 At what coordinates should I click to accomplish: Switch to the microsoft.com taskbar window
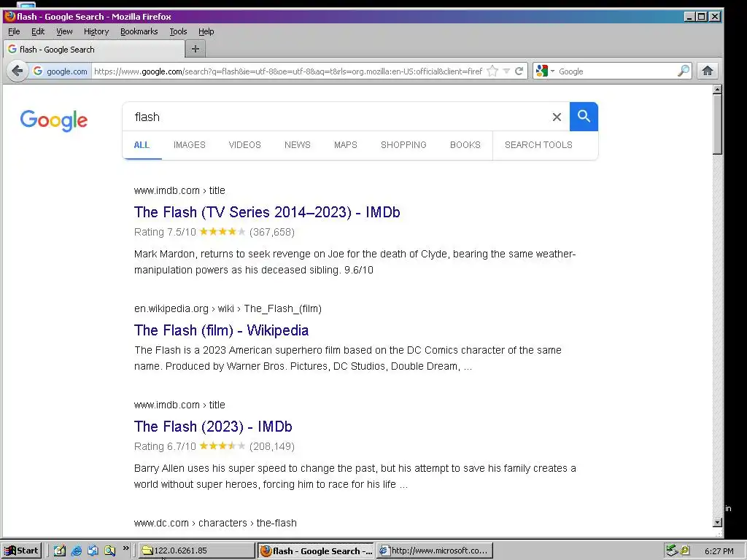(x=435, y=551)
